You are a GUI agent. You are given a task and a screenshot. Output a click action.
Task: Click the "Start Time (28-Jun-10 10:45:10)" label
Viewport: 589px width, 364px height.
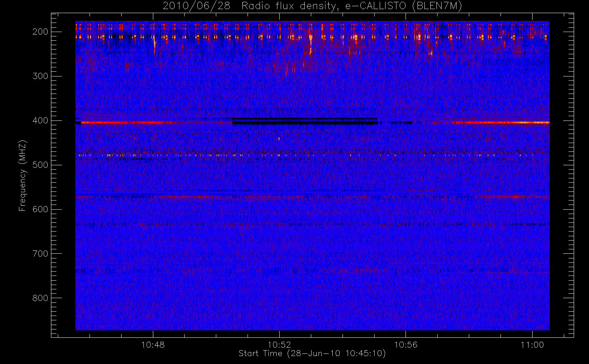click(312, 353)
